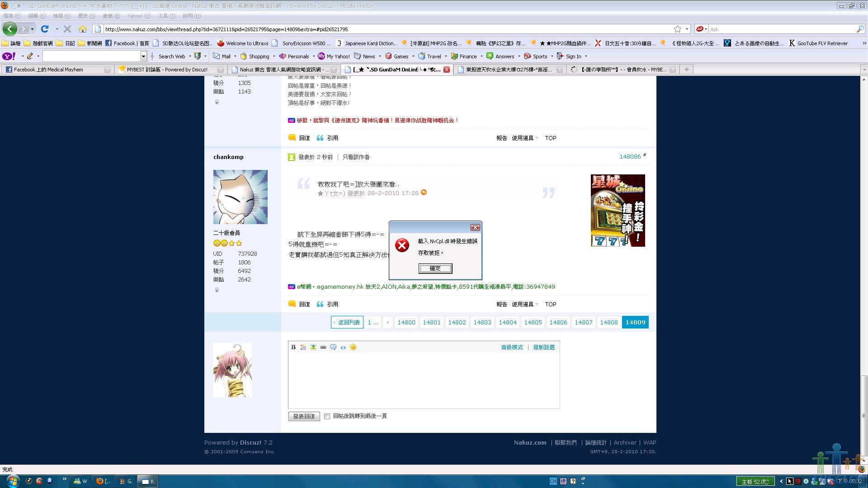Click the Yahoo! toolbar logo
The height and width of the screenshot is (488, 868).
tap(9, 56)
